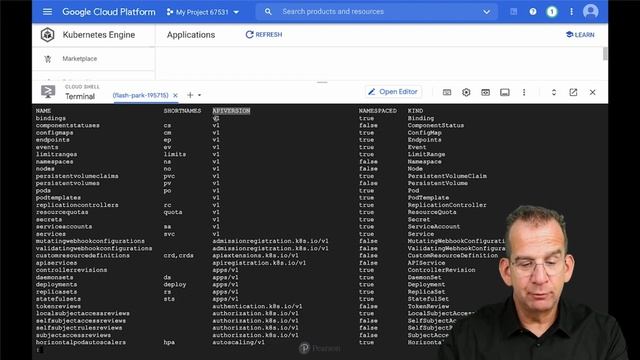
Task: Click the Cloud Shell resize handle
Action: point(322,82)
